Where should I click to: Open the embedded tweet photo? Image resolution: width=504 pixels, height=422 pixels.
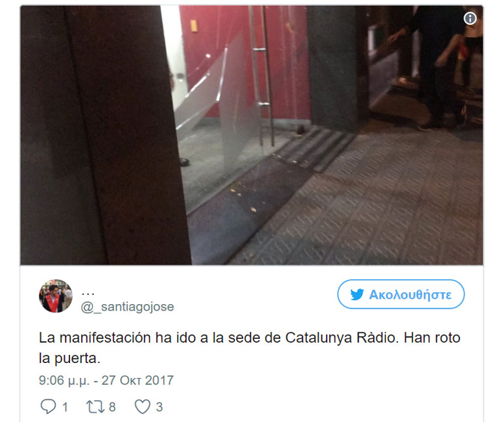pos(252,135)
